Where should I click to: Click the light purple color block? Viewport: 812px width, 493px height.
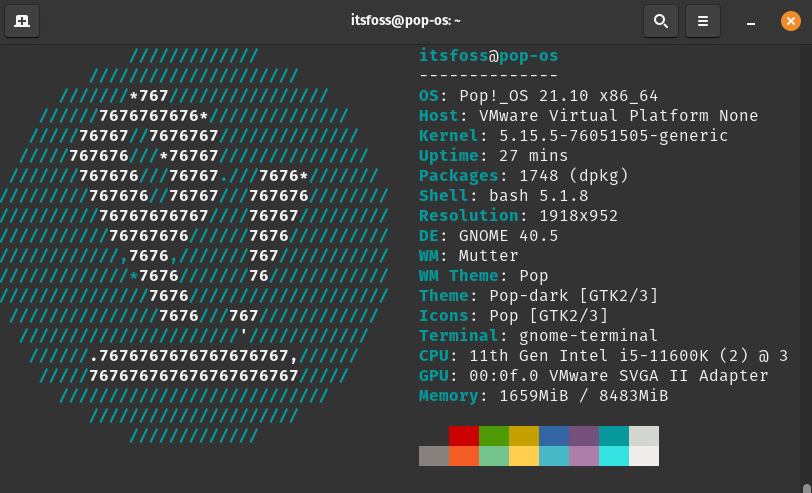584,456
